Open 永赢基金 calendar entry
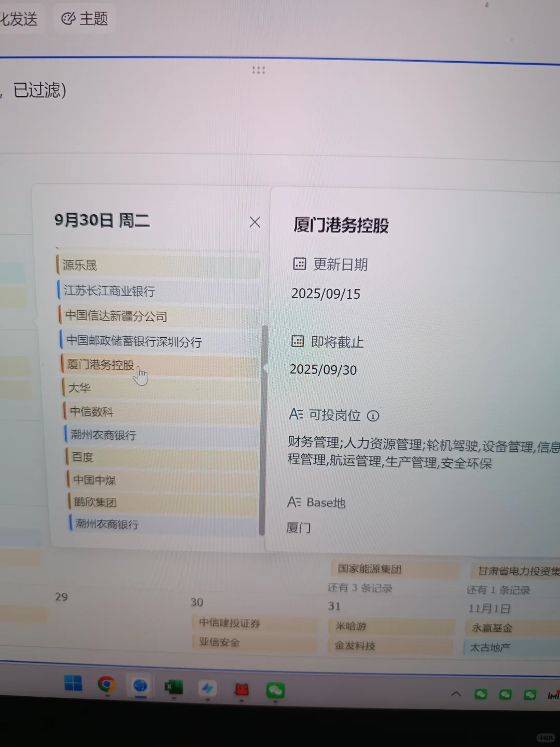The width and height of the screenshot is (560, 747). (512, 628)
